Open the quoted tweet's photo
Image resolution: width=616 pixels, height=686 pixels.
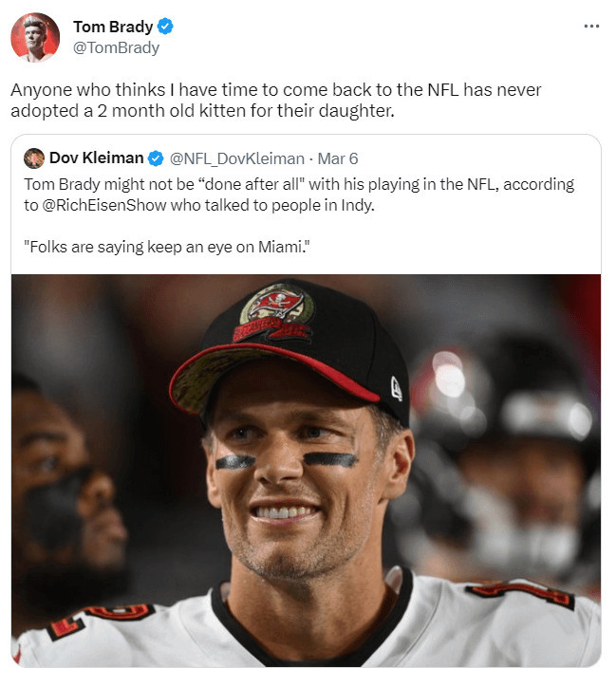306,471
